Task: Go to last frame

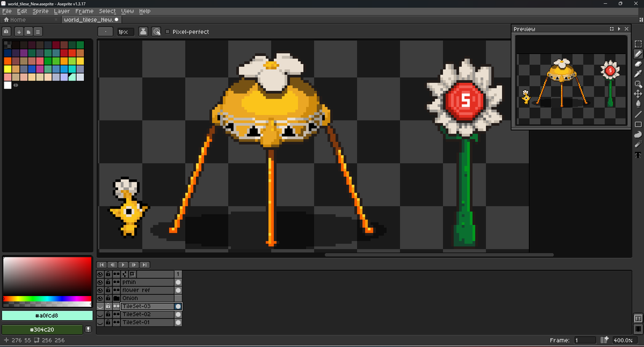Action: pos(144,265)
